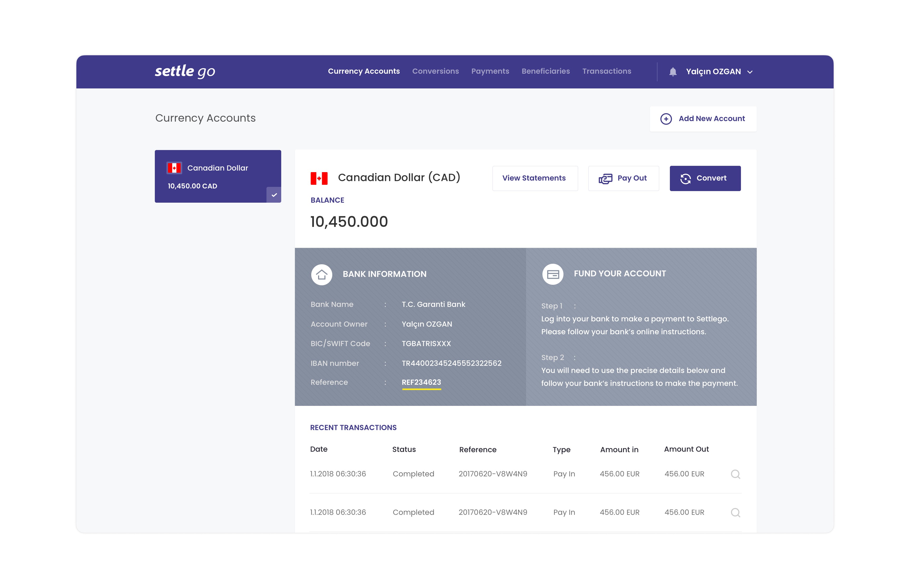Click the balance value 10,450.000
Screen dimensions: 910x588
pyautogui.click(x=349, y=221)
